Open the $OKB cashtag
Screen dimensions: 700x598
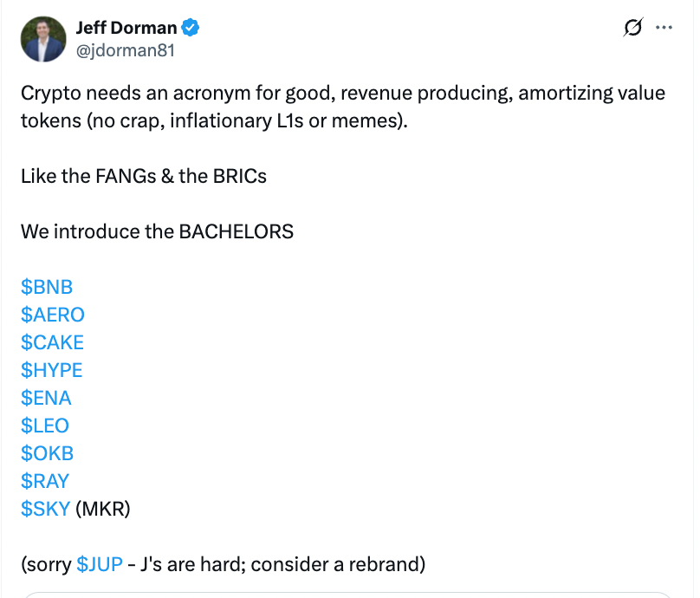pos(48,453)
